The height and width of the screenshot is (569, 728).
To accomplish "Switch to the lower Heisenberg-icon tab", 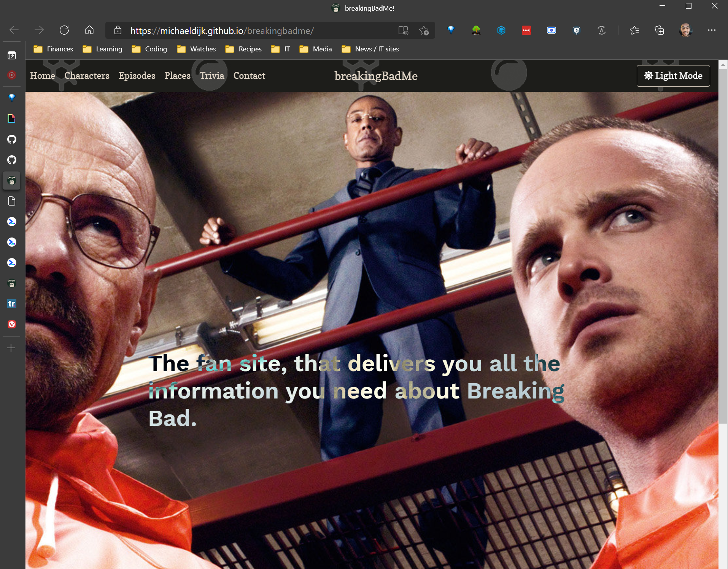I will pos(12,283).
